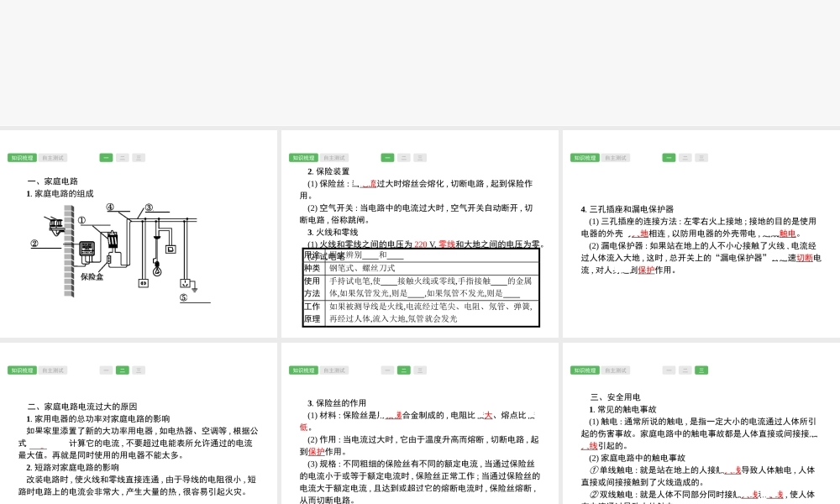Click the pull switch box beside the lamp
The height and width of the screenshot is (504, 840).
171,249
